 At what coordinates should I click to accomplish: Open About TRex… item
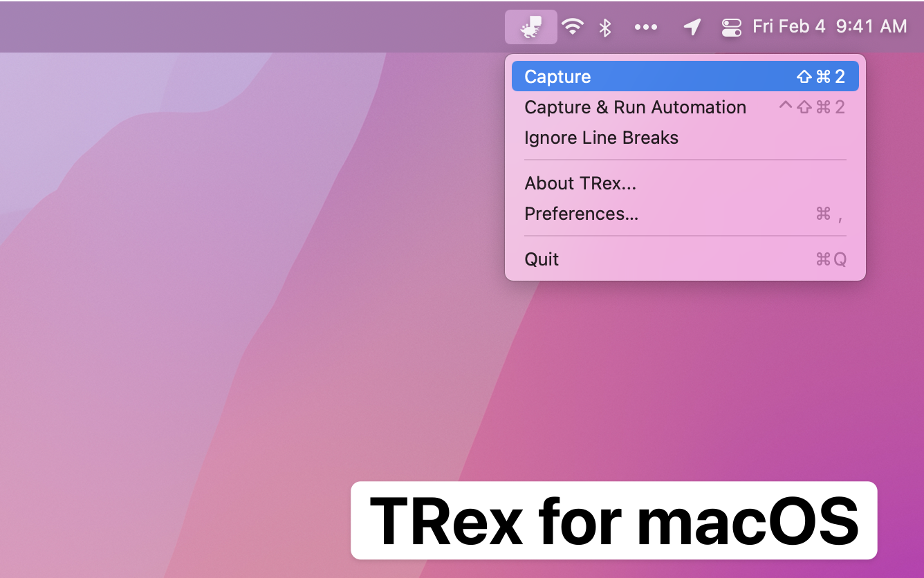[x=685, y=183]
